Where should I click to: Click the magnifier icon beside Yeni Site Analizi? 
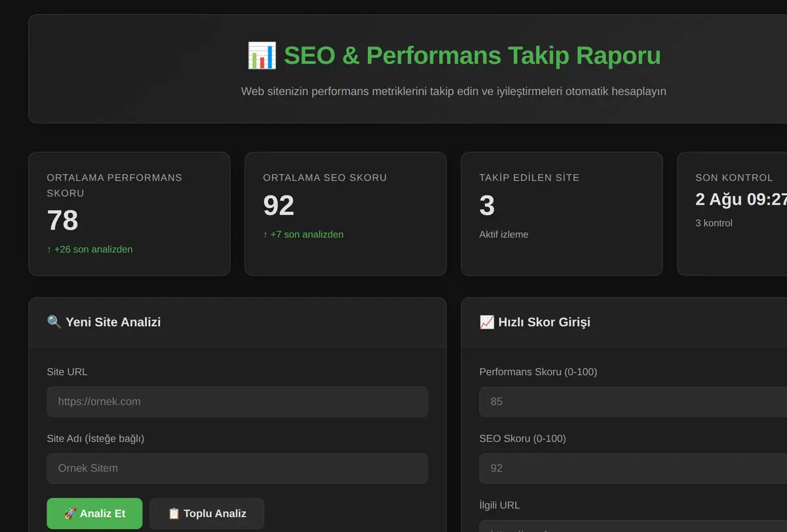[x=54, y=322]
